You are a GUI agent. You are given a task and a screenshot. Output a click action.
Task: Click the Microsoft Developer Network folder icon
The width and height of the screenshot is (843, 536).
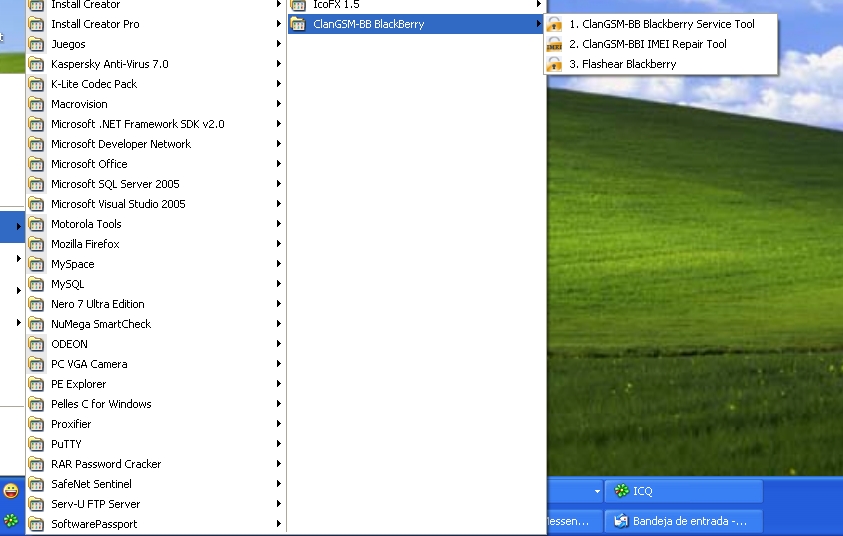click(36, 144)
